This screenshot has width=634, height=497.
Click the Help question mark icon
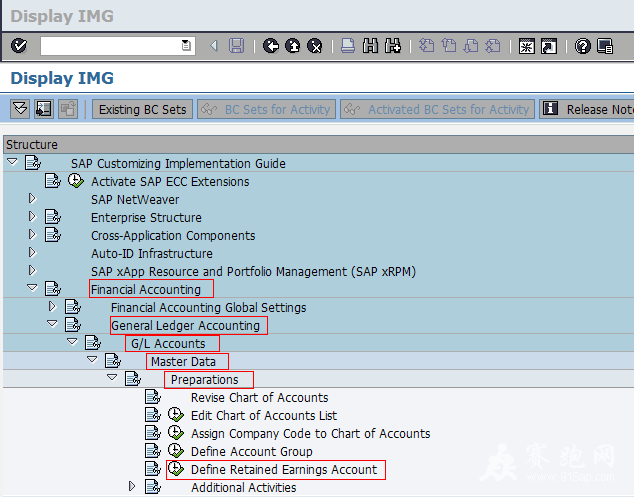point(583,46)
